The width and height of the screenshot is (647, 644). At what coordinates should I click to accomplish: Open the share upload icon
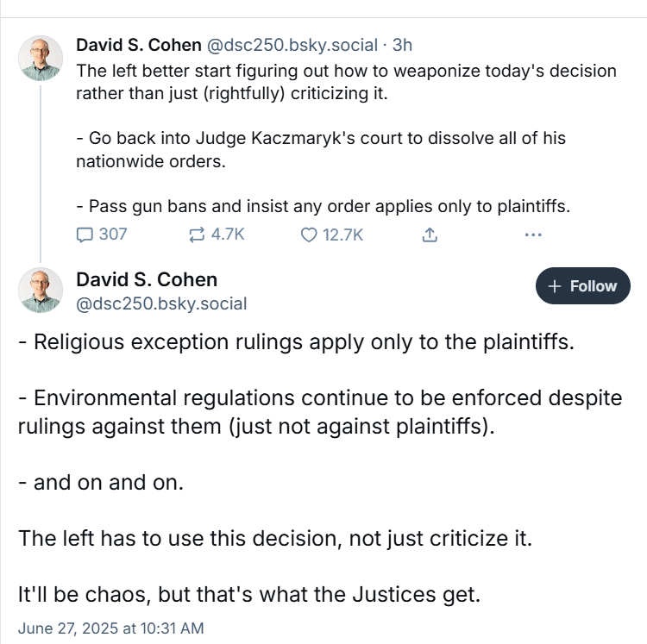(430, 235)
